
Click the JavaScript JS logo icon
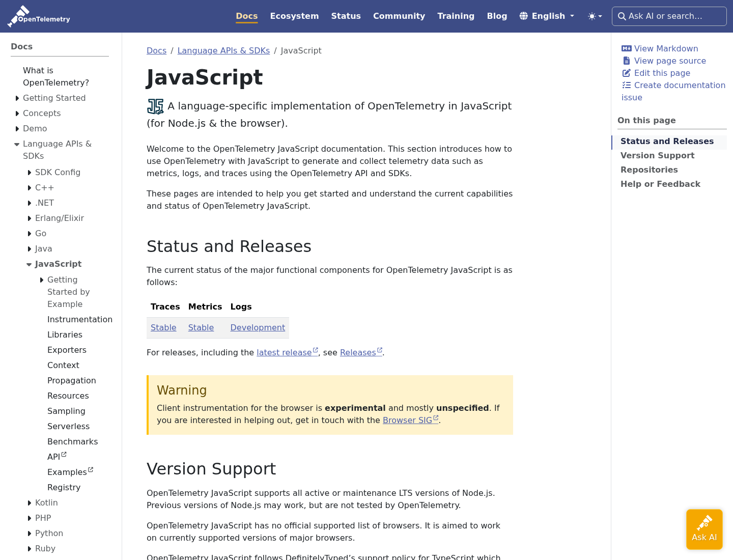(x=155, y=106)
